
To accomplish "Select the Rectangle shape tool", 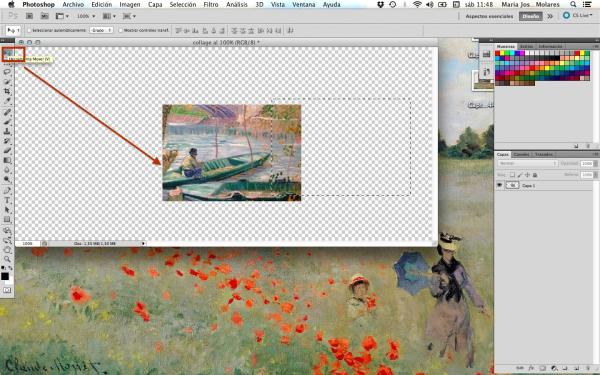I will 7,219.
